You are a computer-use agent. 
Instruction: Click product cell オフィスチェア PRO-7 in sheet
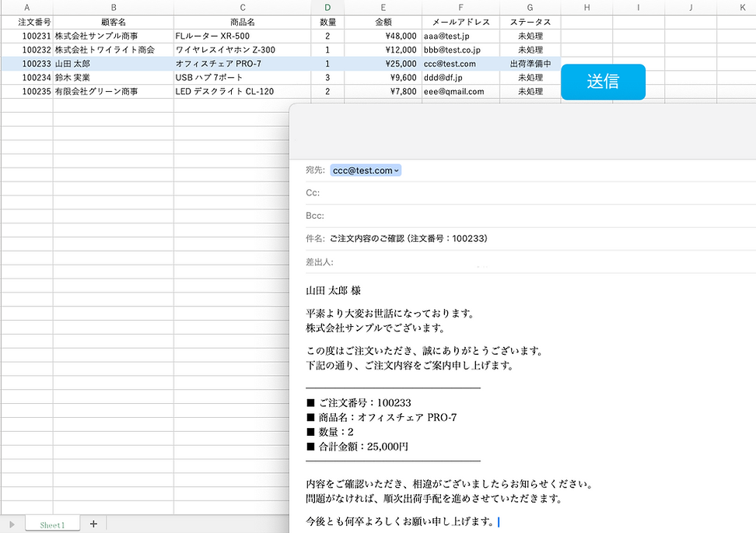(x=243, y=64)
